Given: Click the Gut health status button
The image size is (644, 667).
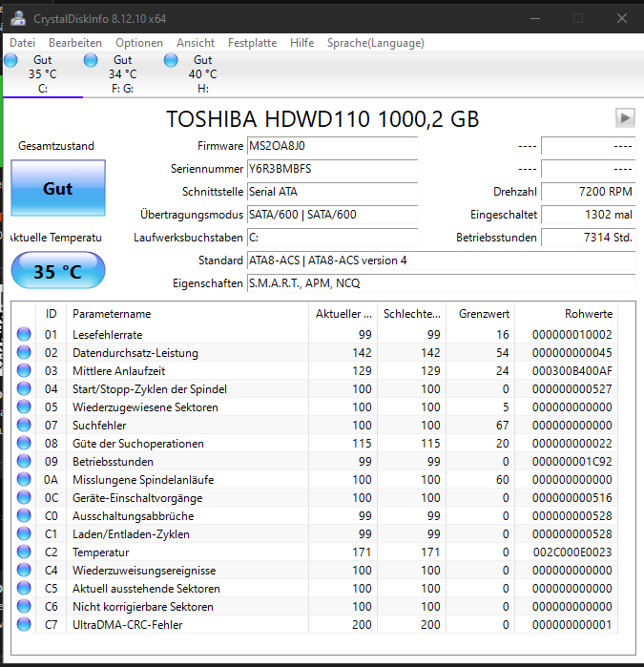Looking at the screenshot, I should (58, 188).
